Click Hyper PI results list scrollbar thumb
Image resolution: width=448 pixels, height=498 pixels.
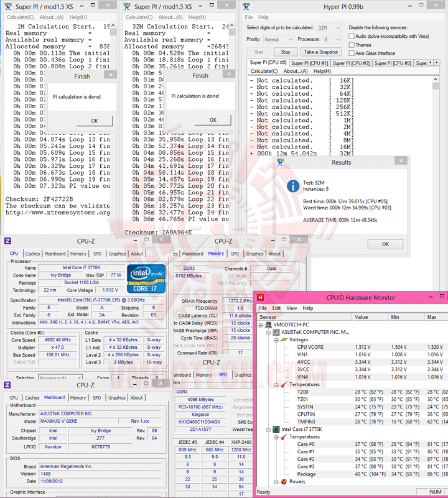point(436,86)
